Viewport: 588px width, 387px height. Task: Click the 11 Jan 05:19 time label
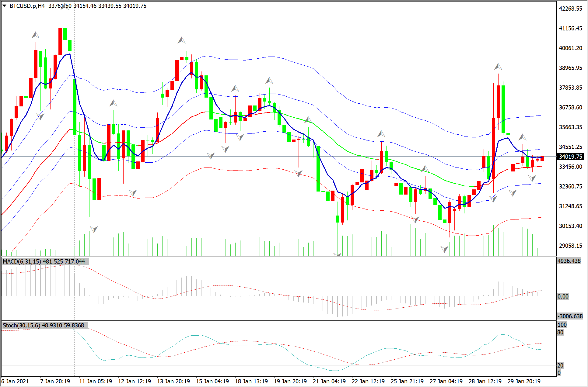click(96, 381)
